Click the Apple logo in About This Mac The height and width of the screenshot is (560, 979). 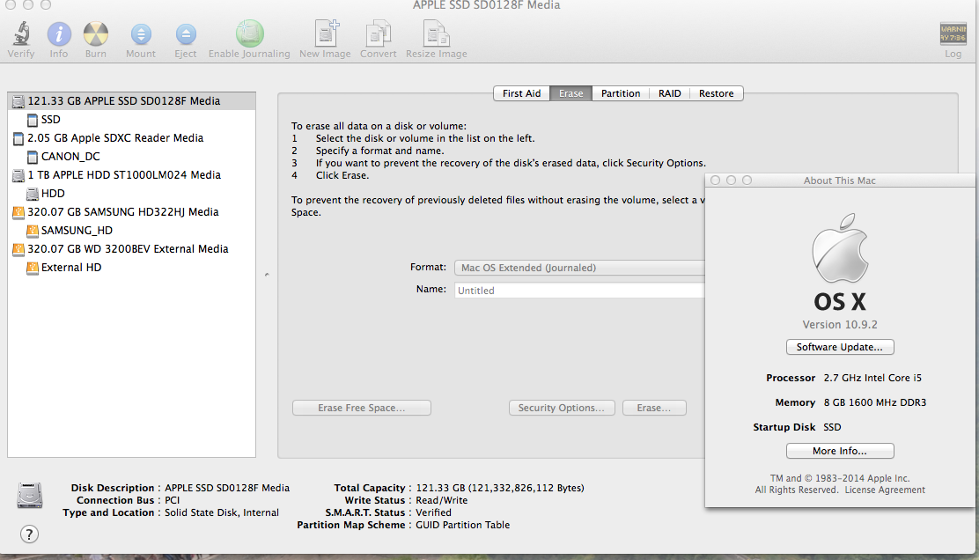pyautogui.click(x=840, y=247)
